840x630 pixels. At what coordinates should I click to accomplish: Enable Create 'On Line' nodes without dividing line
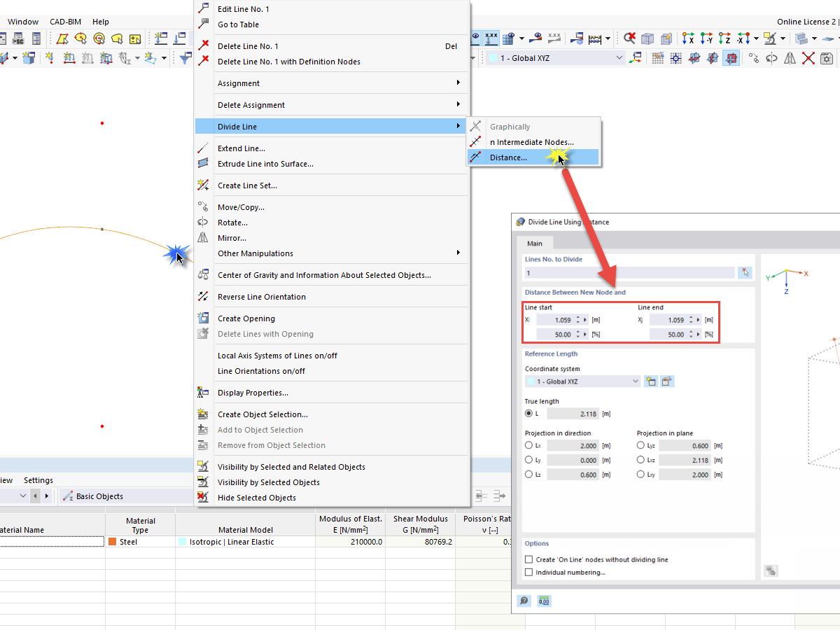(x=528, y=559)
